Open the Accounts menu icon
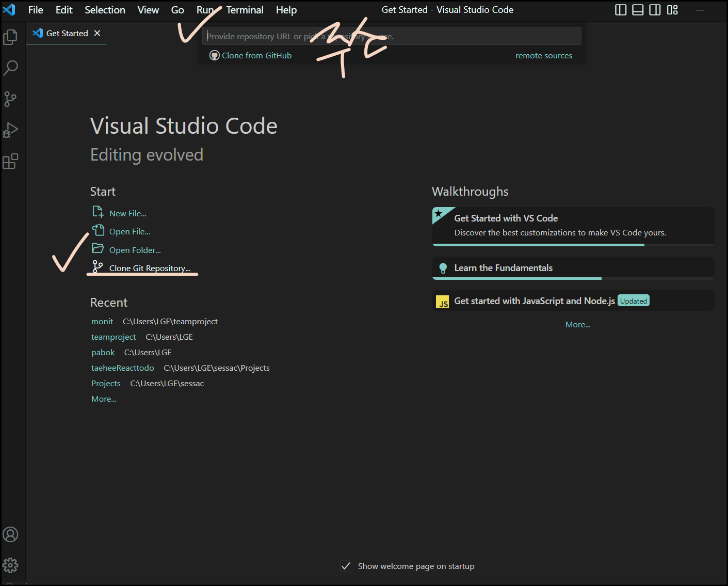The height and width of the screenshot is (586, 728). pyautogui.click(x=10, y=534)
